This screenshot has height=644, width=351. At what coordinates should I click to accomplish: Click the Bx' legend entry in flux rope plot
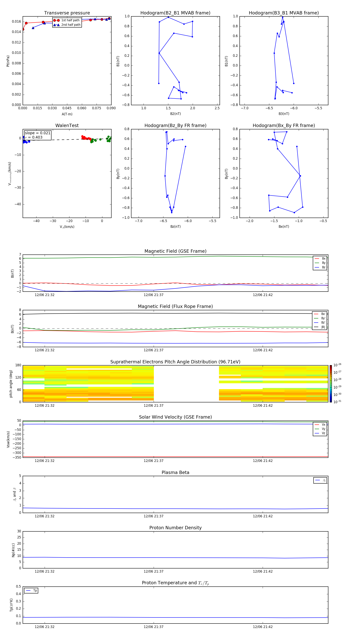pos(320,314)
